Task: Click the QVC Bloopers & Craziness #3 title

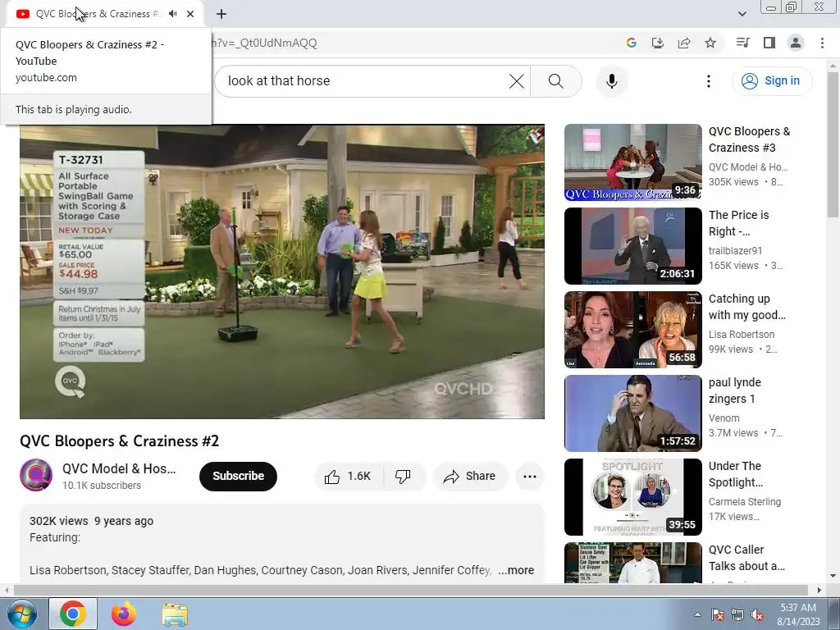Action: tap(749, 139)
